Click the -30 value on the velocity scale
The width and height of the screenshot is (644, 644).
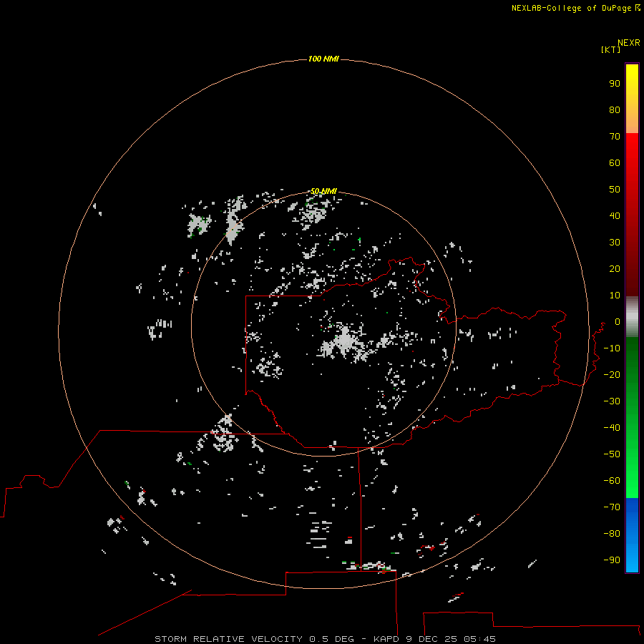click(x=612, y=401)
